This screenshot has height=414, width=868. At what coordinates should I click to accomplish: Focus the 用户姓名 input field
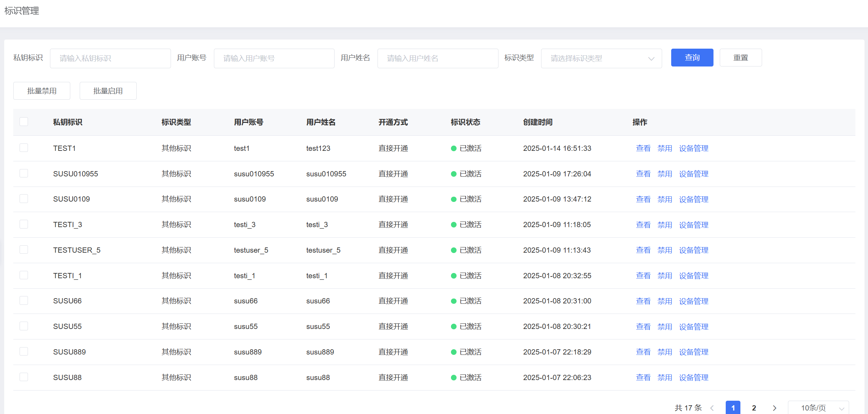[x=438, y=58]
